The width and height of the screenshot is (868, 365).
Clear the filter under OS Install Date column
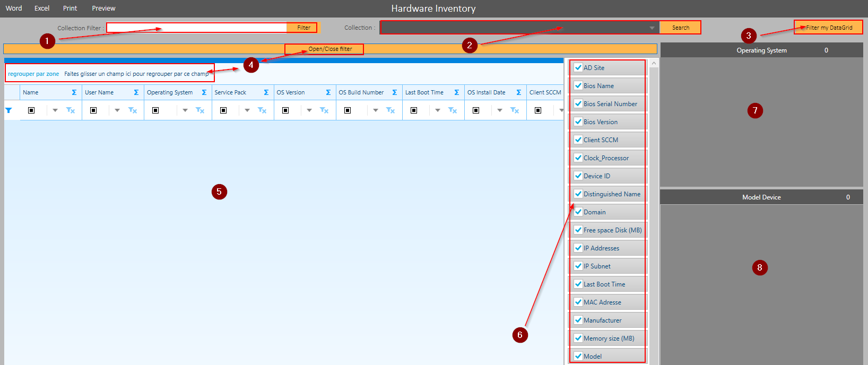(x=515, y=110)
